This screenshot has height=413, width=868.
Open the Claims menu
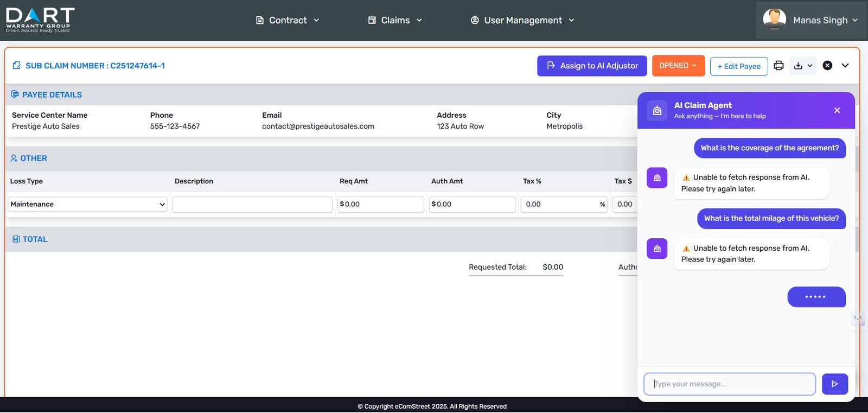click(395, 20)
